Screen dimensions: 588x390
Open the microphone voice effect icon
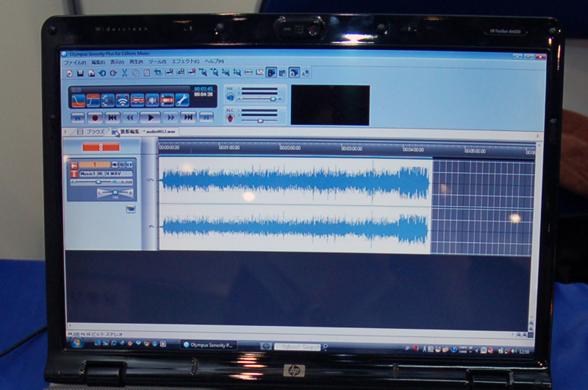coord(152,100)
